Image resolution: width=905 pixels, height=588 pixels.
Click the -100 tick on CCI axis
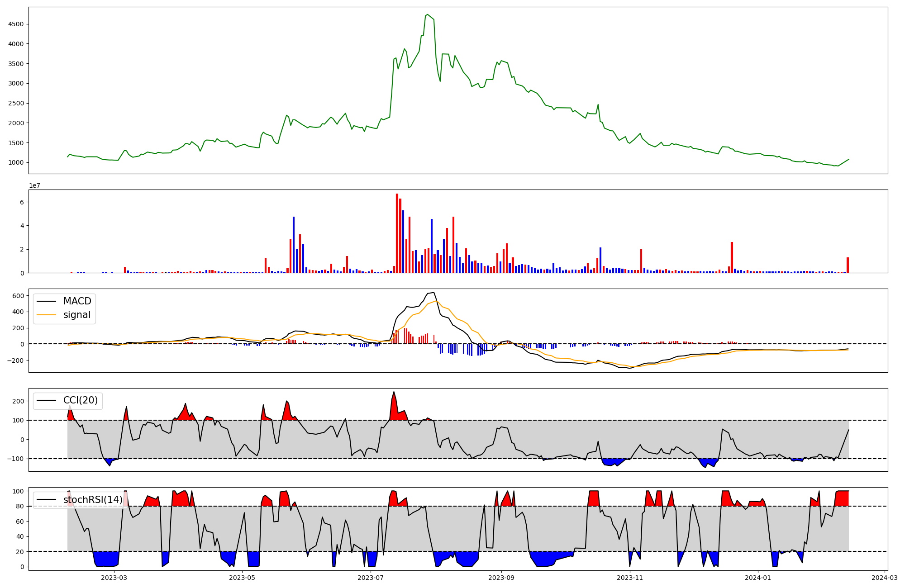point(16,459)
